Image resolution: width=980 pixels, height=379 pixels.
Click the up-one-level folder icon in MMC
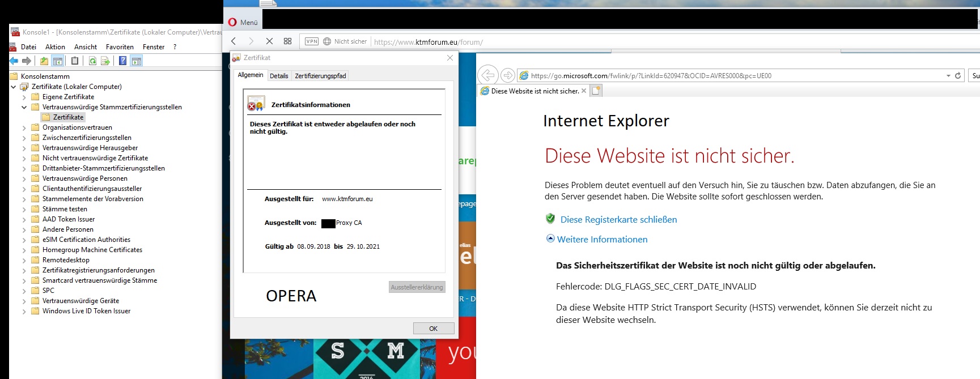44,61
